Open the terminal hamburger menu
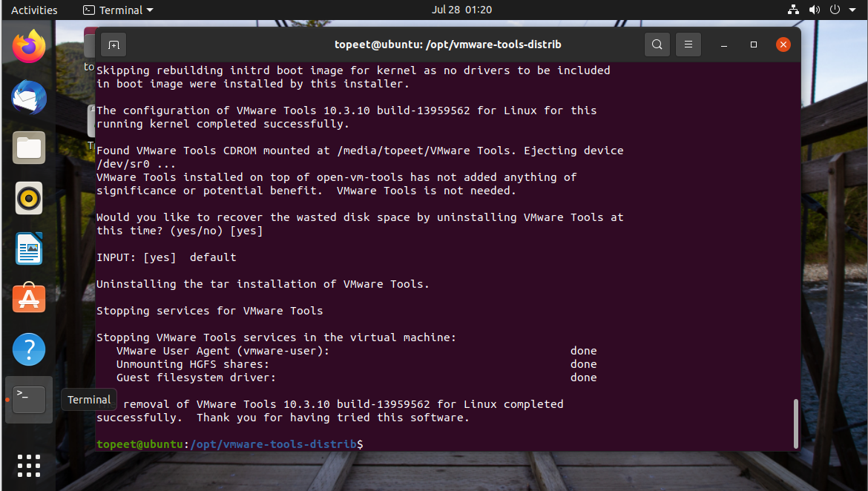 (688, 45)
